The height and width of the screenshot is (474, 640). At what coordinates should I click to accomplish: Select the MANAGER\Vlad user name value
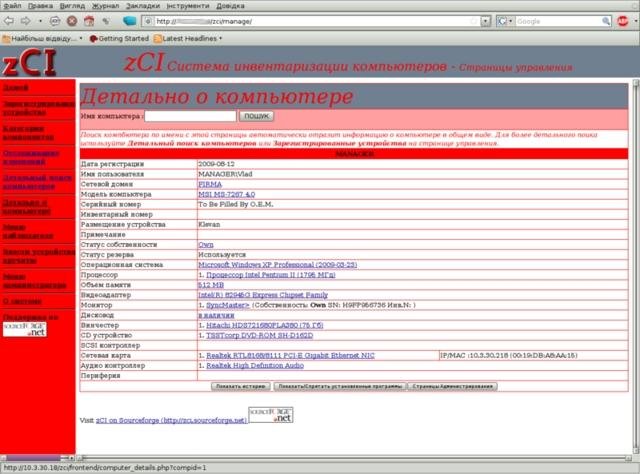[x=225, y=174]
